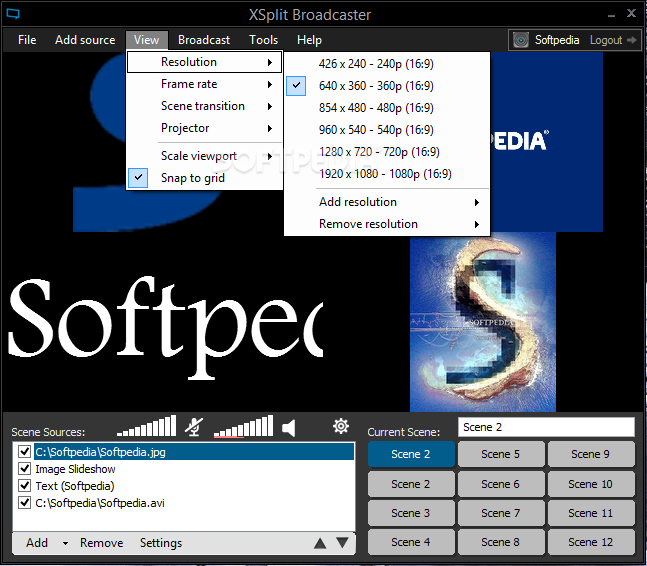The width and height of the screenshot is (647, 566).
Task: Adjust the microphone volume level bars
Action: point(146,426)
